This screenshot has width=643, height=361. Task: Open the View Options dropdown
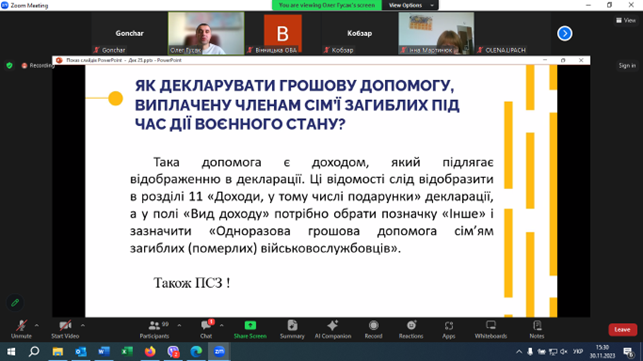410,5
